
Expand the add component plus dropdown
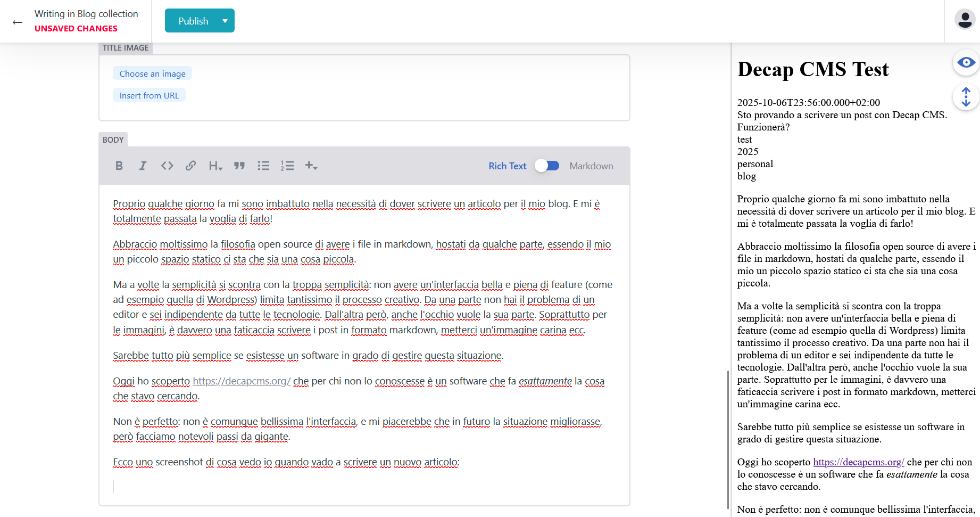[311, 166]
